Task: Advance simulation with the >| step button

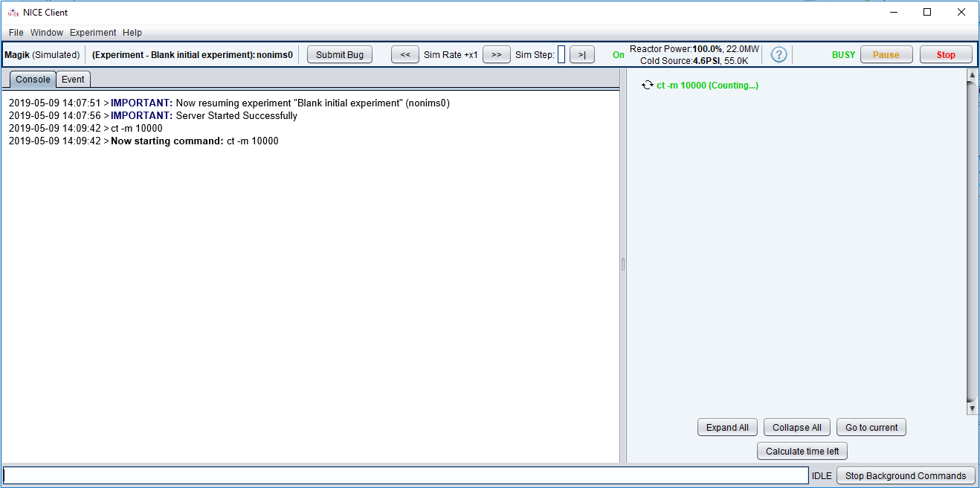Action: [x=581, y=55]
